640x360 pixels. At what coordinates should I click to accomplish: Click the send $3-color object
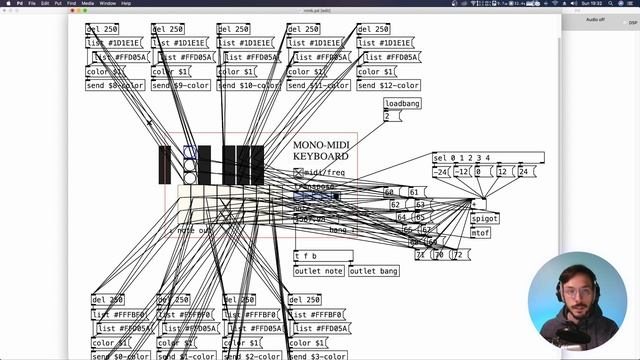pyautogui.click(x=318, y=356)
